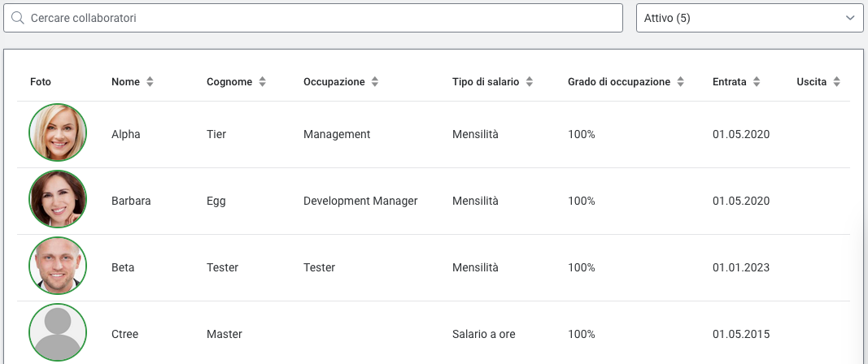
Task: Open the employee named Barbara
Action: pyautogui.click(x=131, y=201)
